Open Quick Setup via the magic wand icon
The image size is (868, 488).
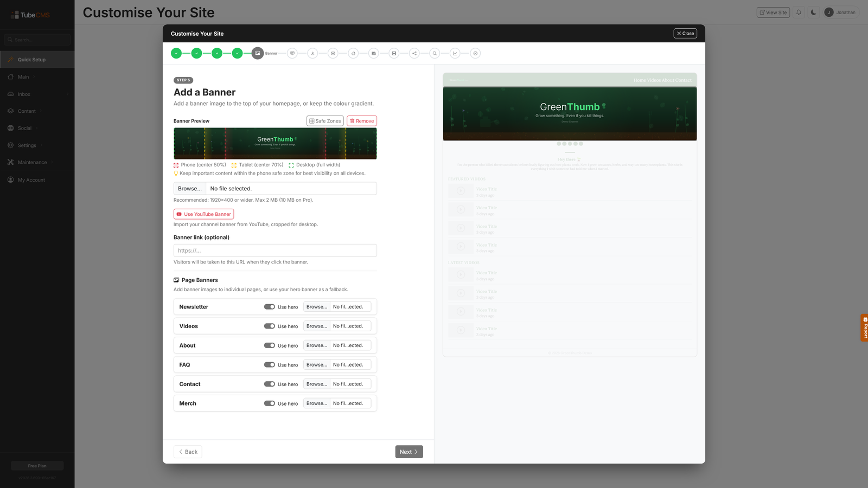click(x=10, y=59)
